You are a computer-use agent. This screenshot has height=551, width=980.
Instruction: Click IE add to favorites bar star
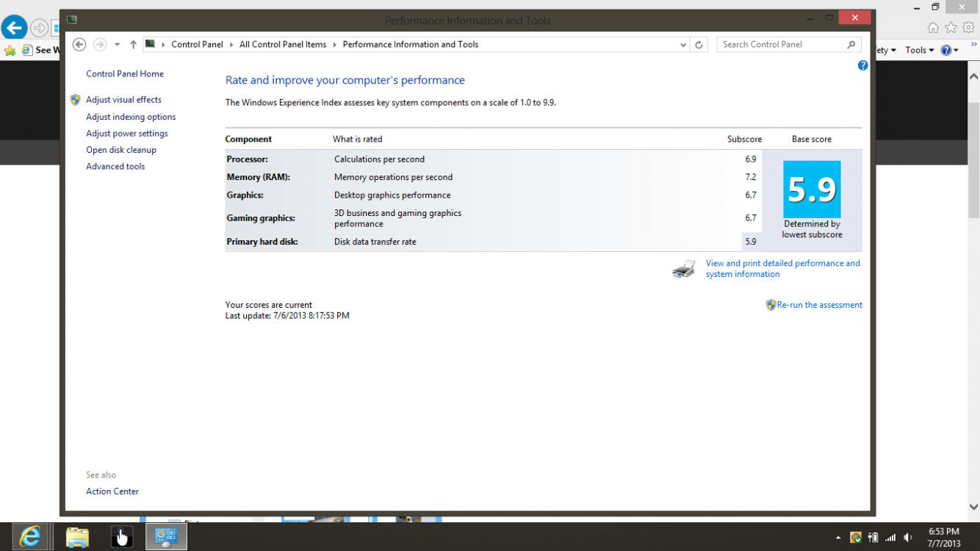coord(10,51)
